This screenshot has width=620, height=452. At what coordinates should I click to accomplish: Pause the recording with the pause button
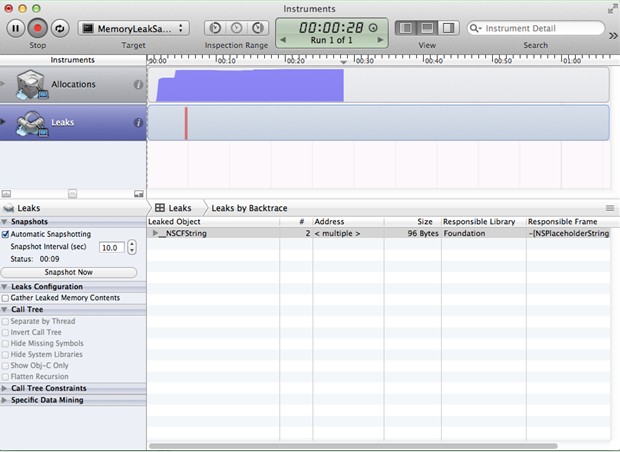point(15,28)
